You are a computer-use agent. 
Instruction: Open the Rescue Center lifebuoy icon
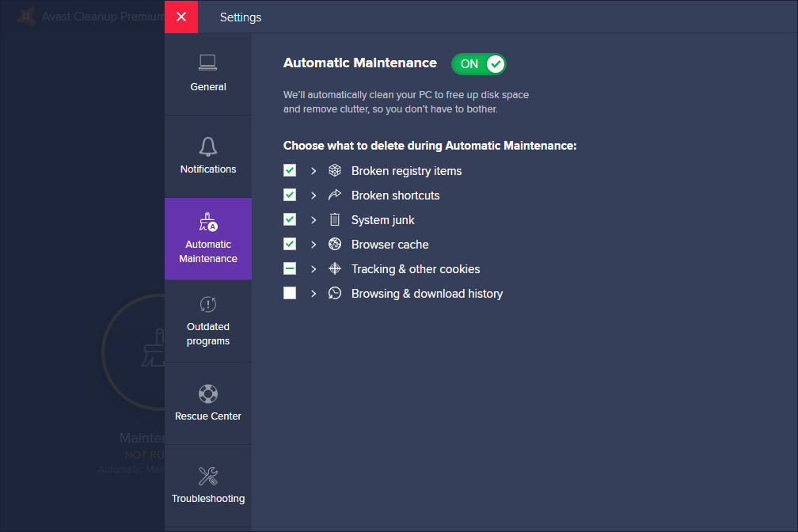point(207,393)
